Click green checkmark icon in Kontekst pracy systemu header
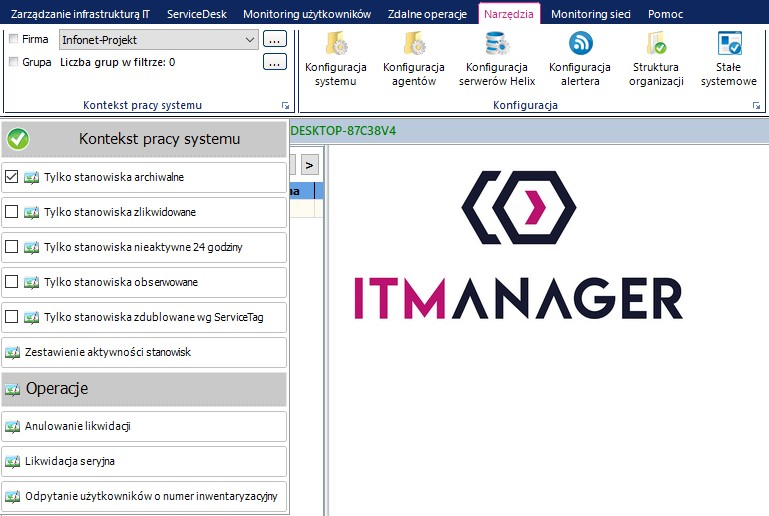Image resolution: width=769 pixels, height=516 pixels. click(18, 139)
